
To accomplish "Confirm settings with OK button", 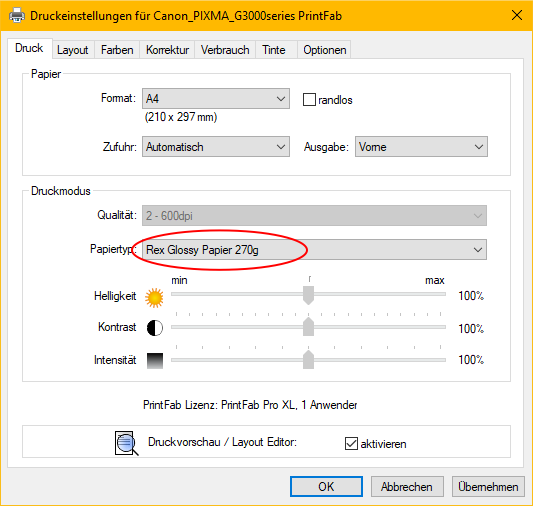I will [326, 486].
